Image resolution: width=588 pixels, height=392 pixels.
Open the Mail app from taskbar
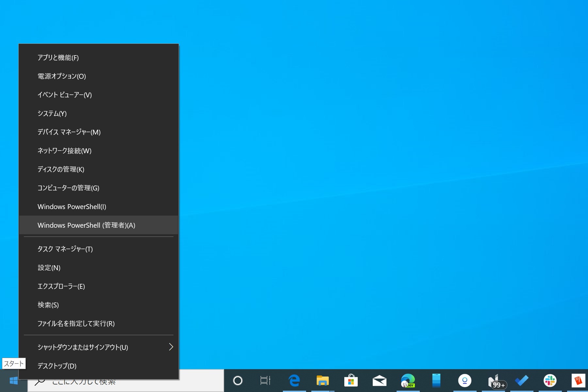(379, 381)
